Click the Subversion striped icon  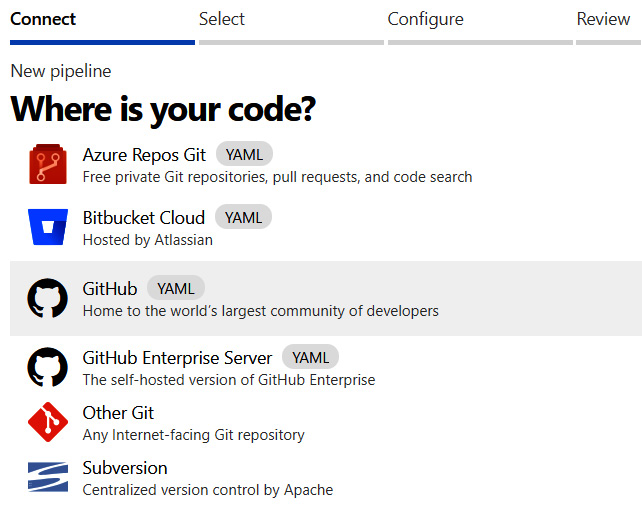(x=48, y=477)
